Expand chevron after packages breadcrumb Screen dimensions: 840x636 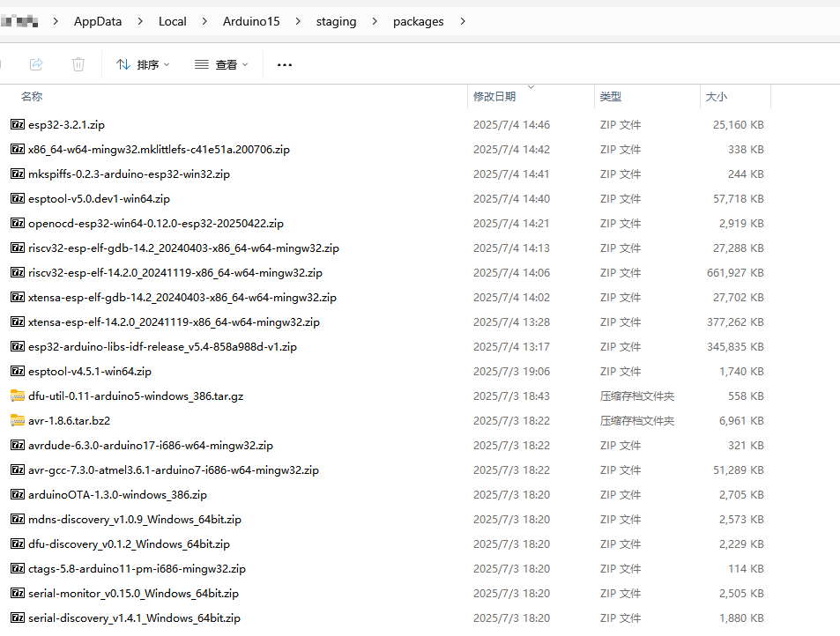coord(463,21)
